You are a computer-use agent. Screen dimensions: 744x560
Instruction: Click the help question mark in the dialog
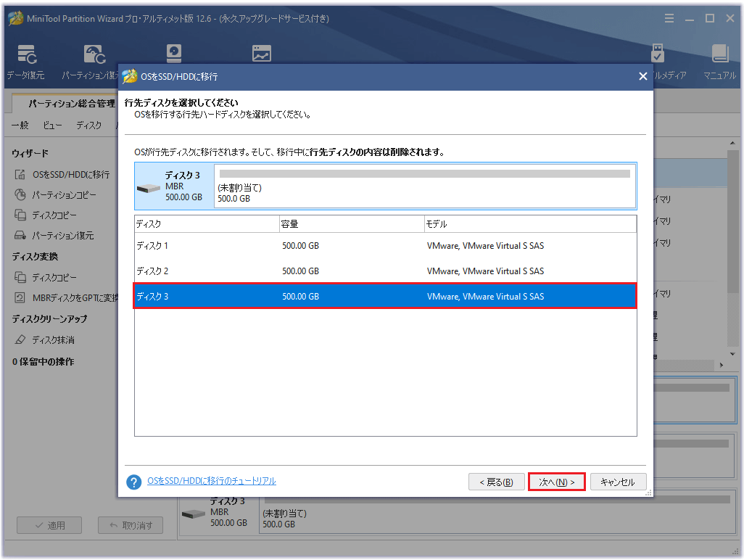[x=133, y=482]
